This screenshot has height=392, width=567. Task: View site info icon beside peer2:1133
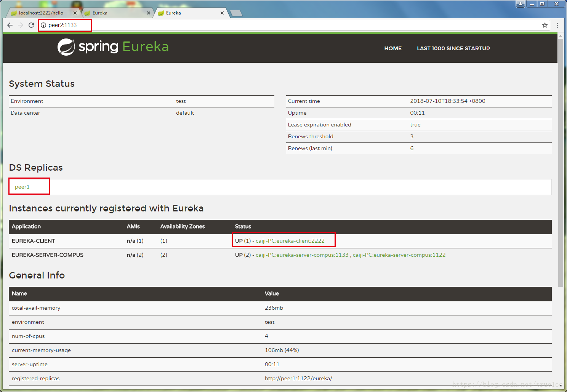(43, 25)
